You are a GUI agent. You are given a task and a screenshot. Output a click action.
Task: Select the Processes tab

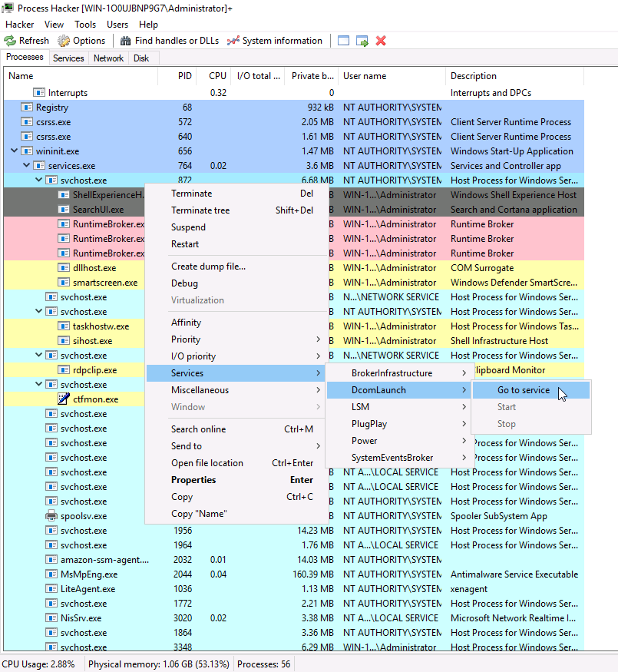(25, 57)
